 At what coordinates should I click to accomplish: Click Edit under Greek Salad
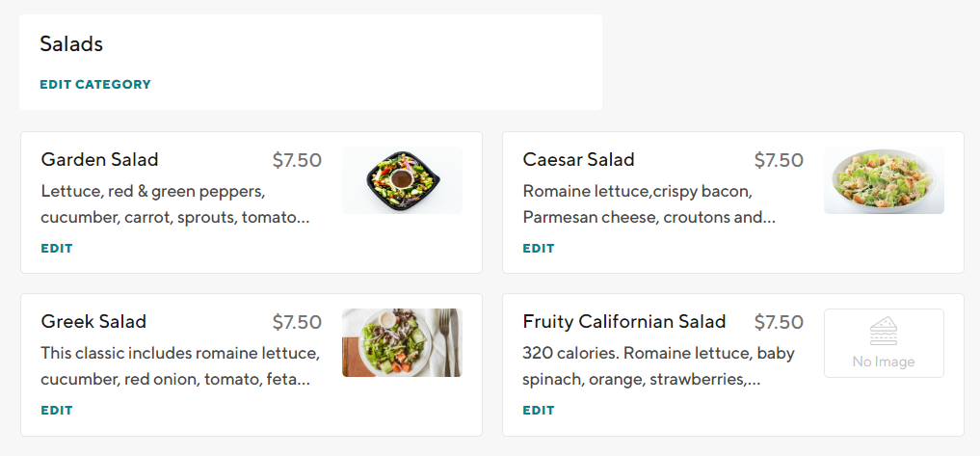pyautogui.click(x=57, y=410)
